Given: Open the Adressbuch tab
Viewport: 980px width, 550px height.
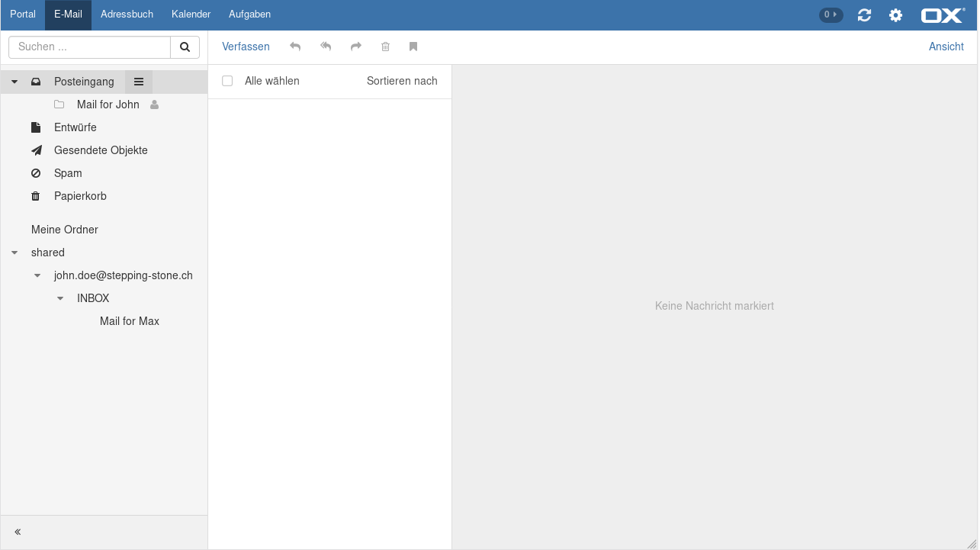Looking at the screenshot, I should tap(127, 14).
